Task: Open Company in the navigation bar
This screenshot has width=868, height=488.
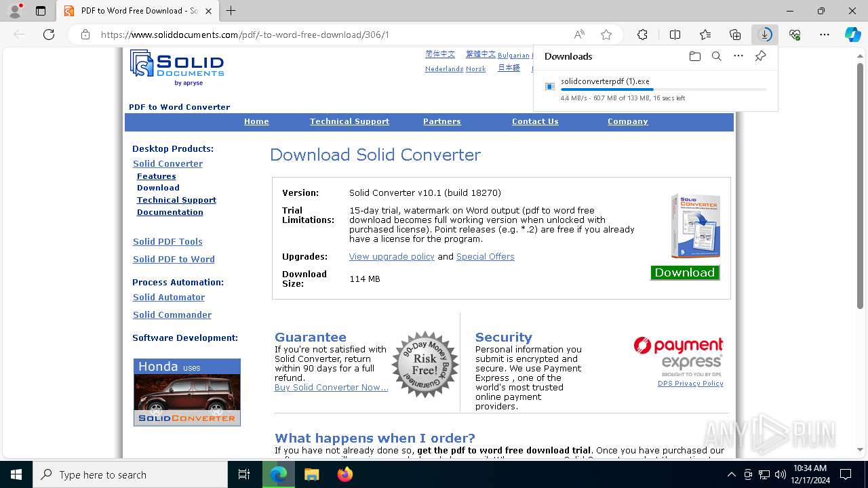Action: click(628, 121)
